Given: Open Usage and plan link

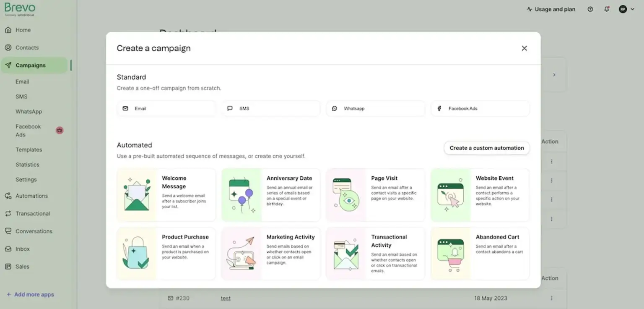Looking at the screenshot, I should click(x=551, y=9).
